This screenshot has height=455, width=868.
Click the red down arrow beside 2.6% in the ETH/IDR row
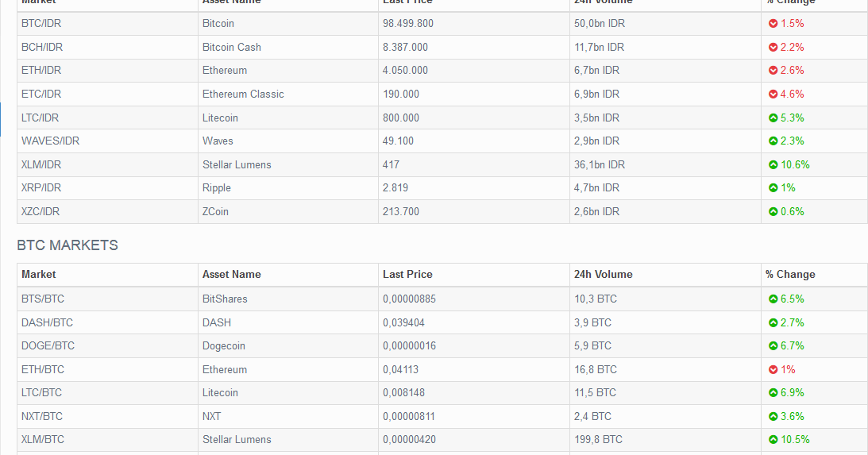773,71
